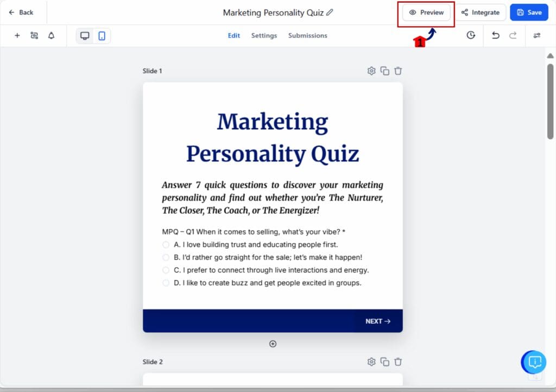The width and height of the screenshot is (556, 392).
Task: Delete Slide 1 with the trash icon
Action: pos(398,71)
